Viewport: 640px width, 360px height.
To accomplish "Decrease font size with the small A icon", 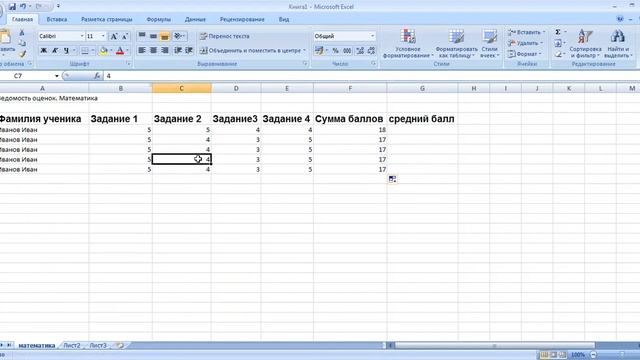I will [x=125, y=36].
